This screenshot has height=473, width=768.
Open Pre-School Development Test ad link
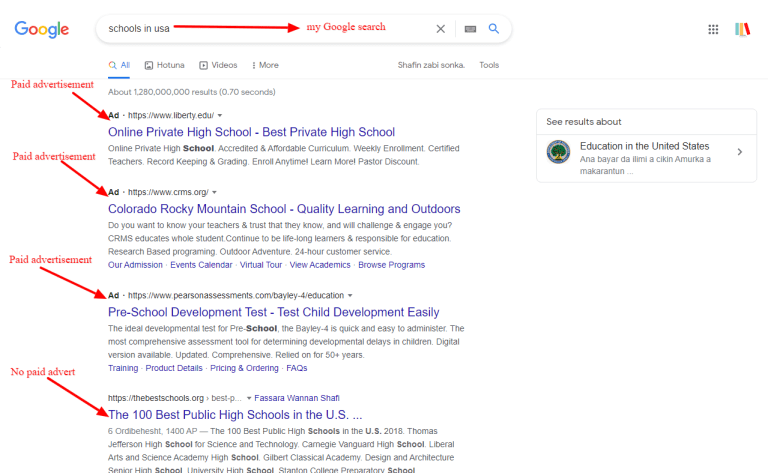point(274,312)
